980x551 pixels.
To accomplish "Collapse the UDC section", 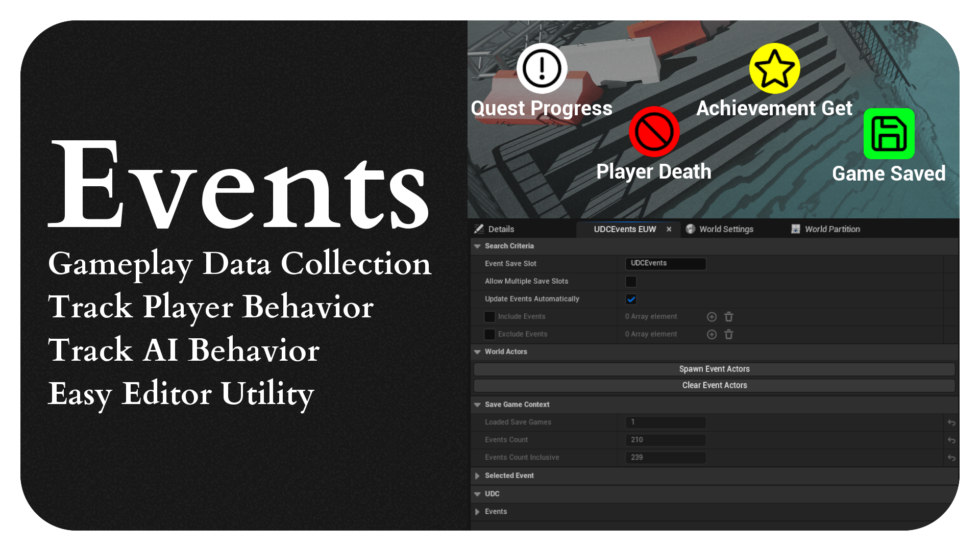I will coord(477,494).
